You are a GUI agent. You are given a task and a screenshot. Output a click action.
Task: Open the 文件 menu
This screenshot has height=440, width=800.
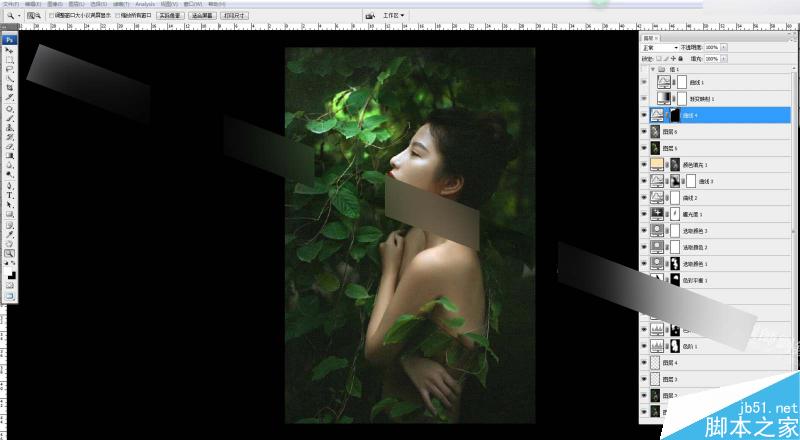pos(11,4)
